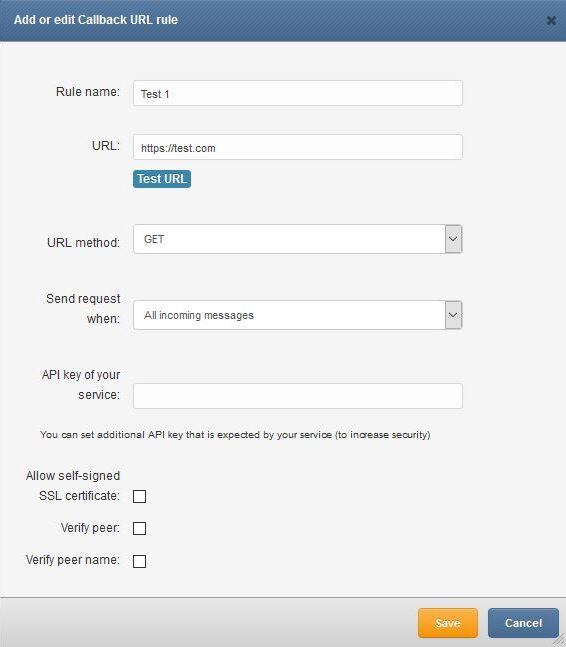
Task: Focus the Rule name field containing Test 1
Action: click(x=297, y=93)
